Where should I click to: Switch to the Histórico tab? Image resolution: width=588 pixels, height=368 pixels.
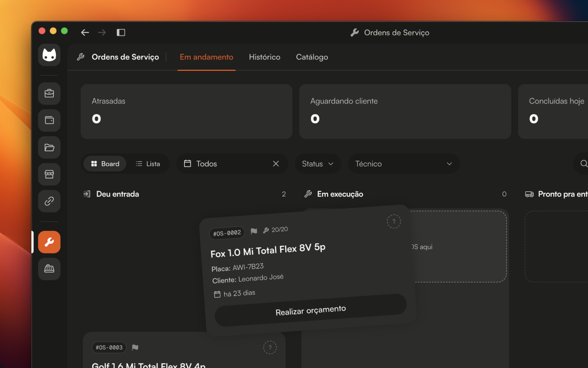(265, 57)
